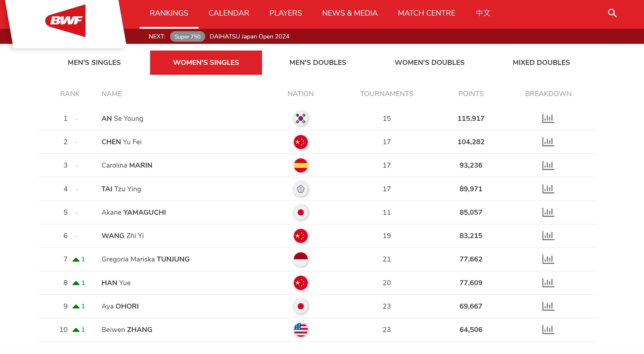Open the search magnifier icon
The image size is (644, 354).
(612, 13)
